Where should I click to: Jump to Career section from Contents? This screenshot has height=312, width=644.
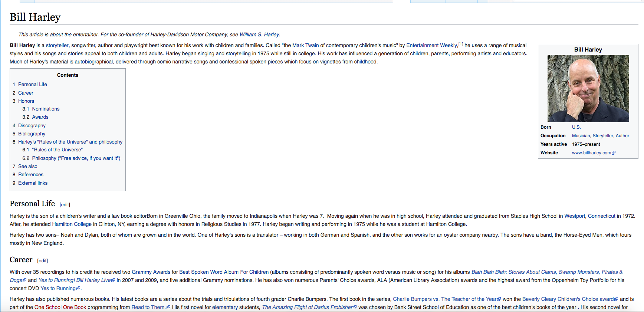26,93
